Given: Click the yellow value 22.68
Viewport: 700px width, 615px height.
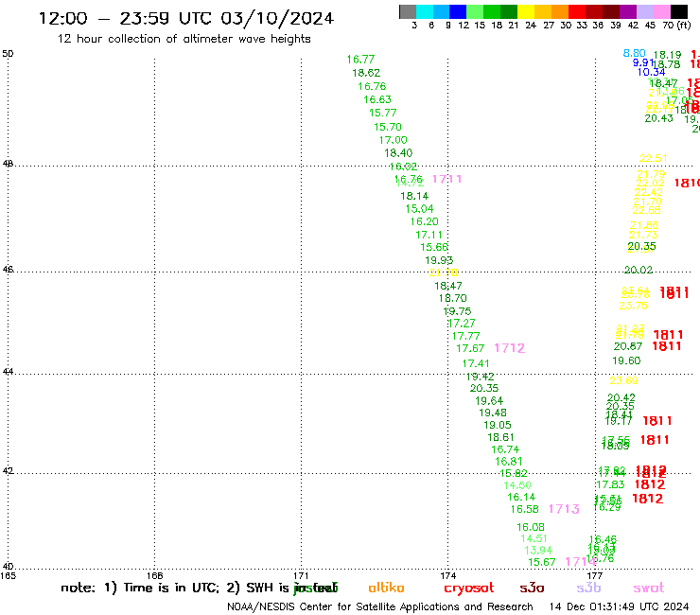Looking at the screenshot, I should click(x=647, y=210).
